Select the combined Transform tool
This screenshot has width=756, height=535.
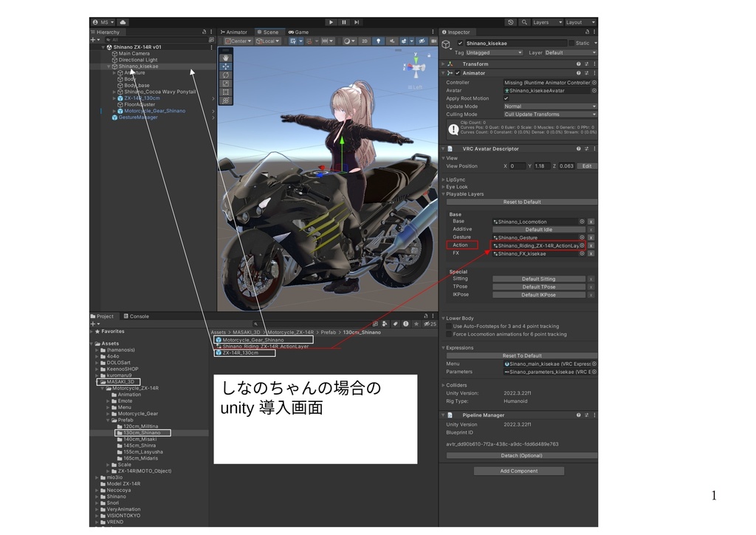click(x=226, y=100)
